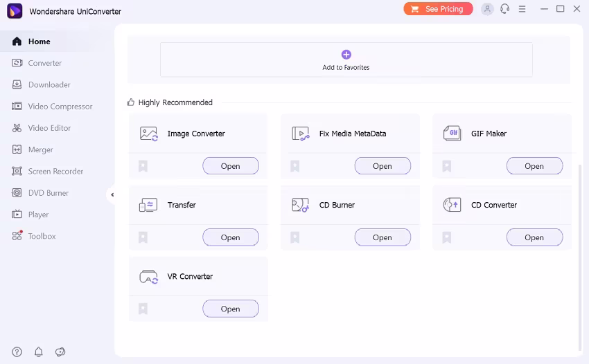Open the GIF Maker tool
This screenshot has width=589, height=364.
tap(534, 166)
